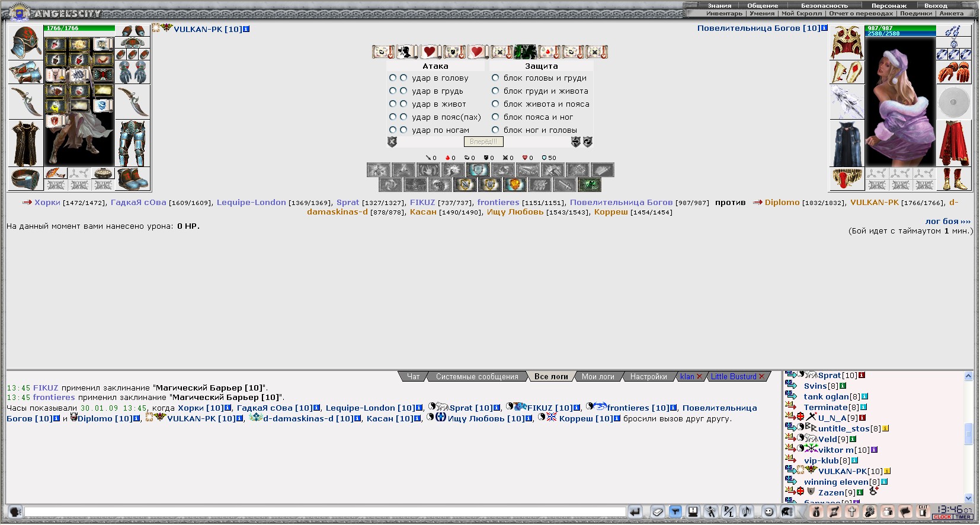Click the silhouette scroll above the attack panel
The image size is (980, 525).
pos(406,52)
